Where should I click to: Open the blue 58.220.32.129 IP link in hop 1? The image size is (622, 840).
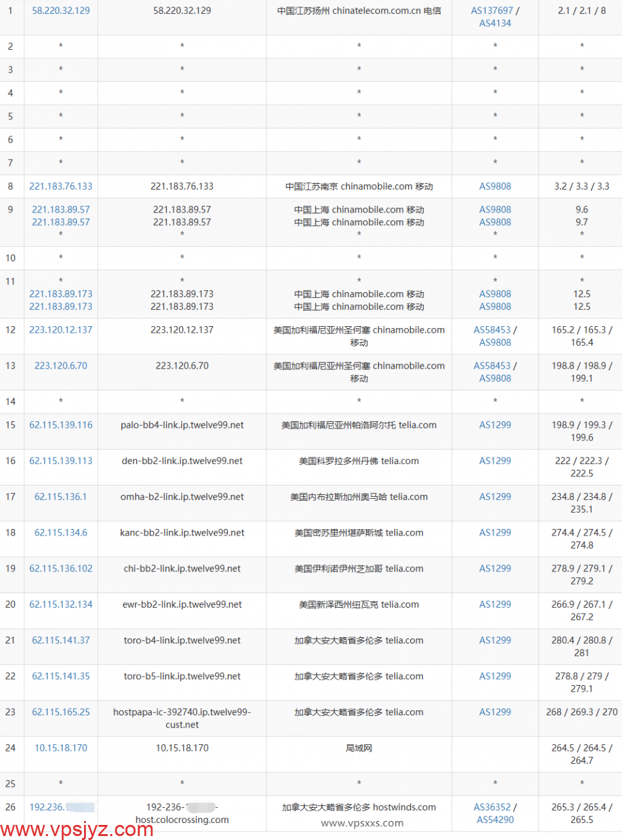tap(60, 11)
